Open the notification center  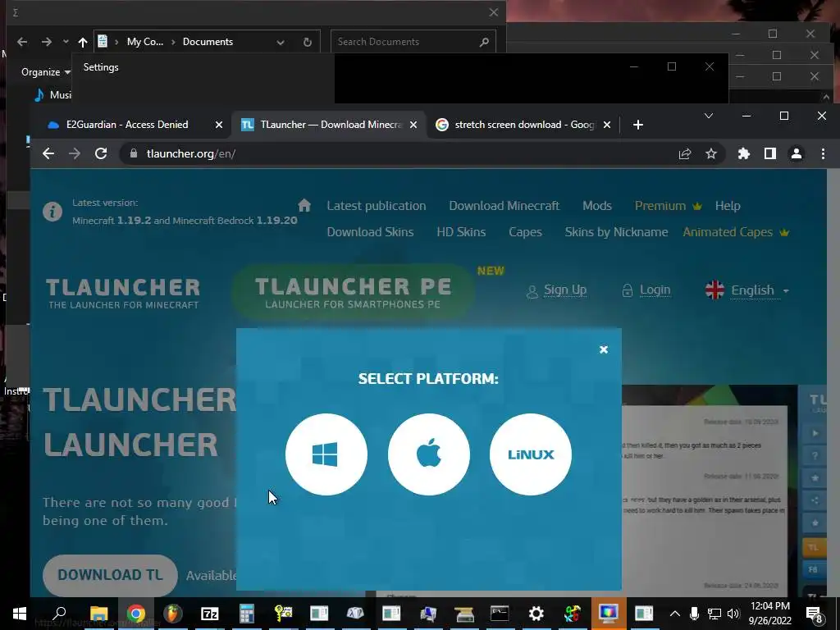(815, 614)
